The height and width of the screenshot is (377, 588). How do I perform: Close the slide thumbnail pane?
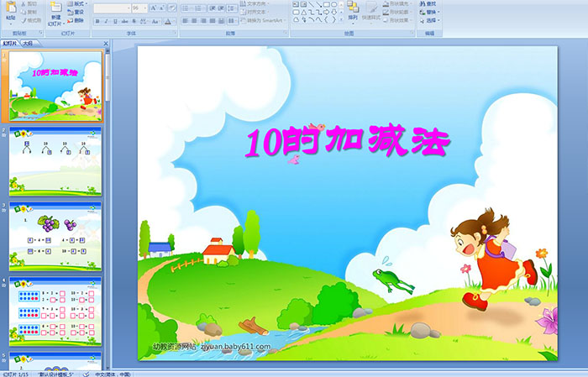[106, 44]
